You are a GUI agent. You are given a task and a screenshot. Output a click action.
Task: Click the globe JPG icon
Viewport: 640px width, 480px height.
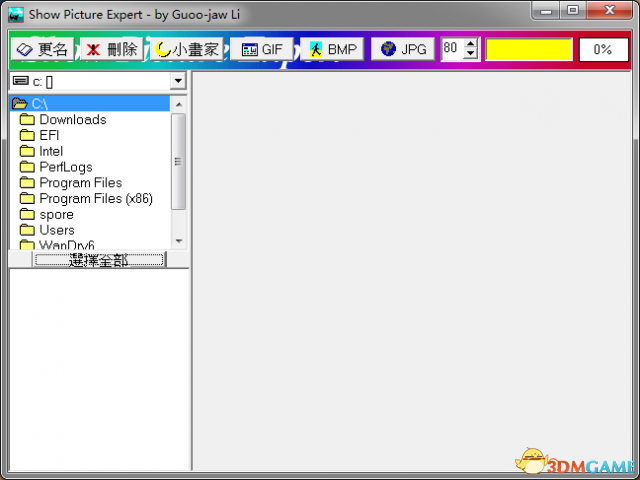click(x=388, y=49)
